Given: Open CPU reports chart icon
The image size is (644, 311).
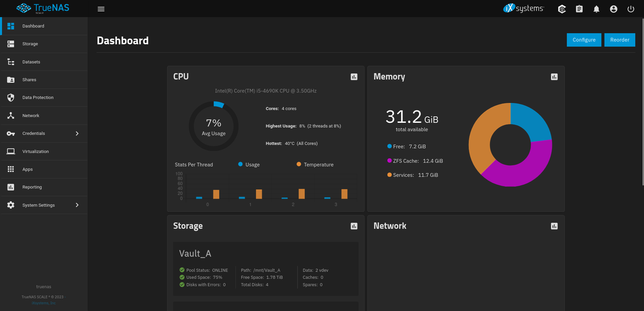Looking at the screenshot, I should [354, 77].
